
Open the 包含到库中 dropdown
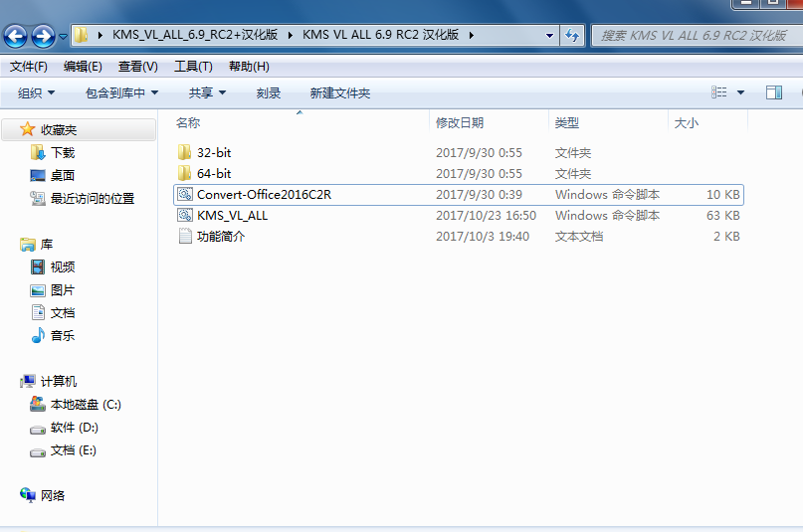tap(121, 93)
